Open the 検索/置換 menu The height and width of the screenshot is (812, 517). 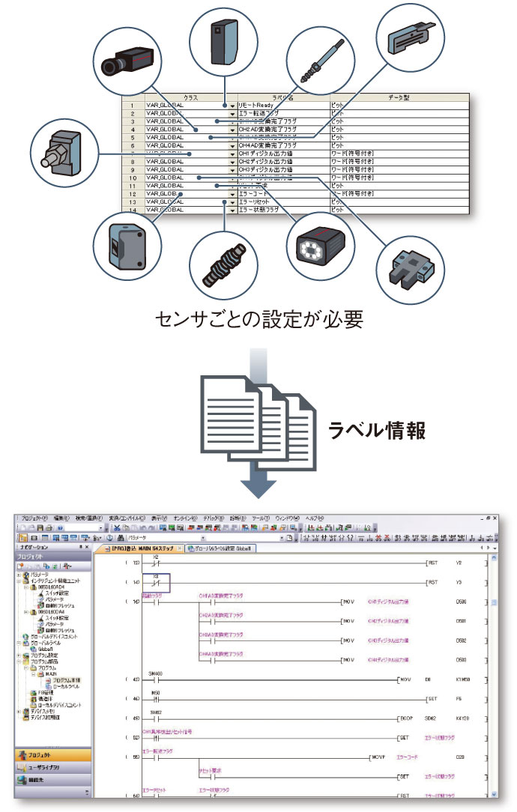pos(88,518)
